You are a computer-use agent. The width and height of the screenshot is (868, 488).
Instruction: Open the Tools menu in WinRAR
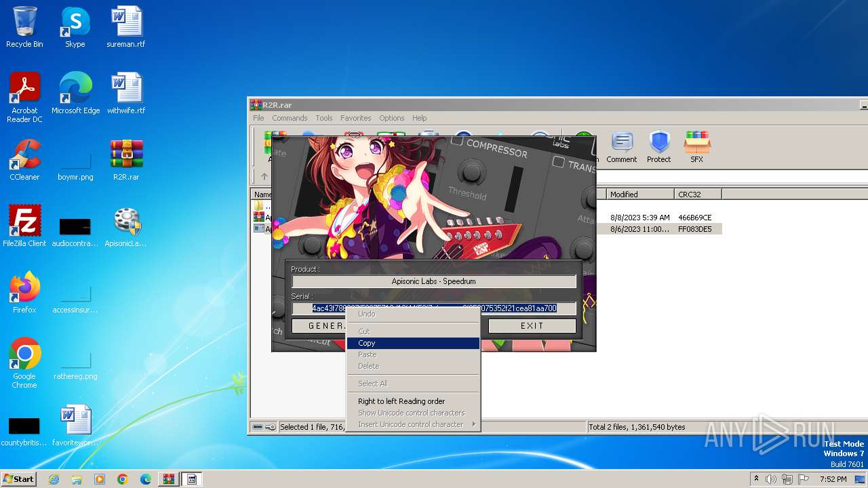(x=324, y=118)
